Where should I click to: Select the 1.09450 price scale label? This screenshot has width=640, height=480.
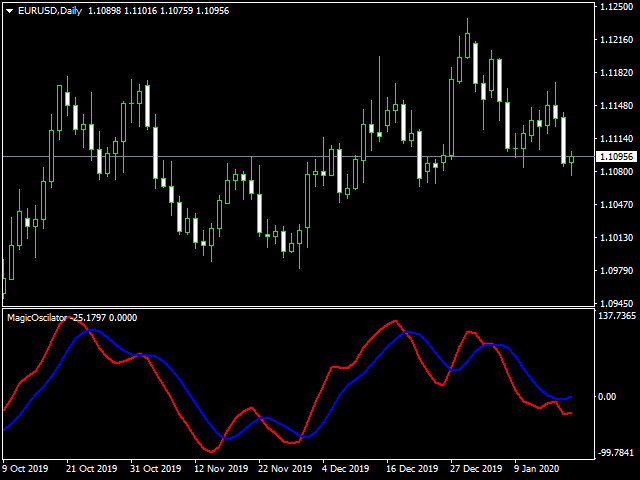(616, 304)
